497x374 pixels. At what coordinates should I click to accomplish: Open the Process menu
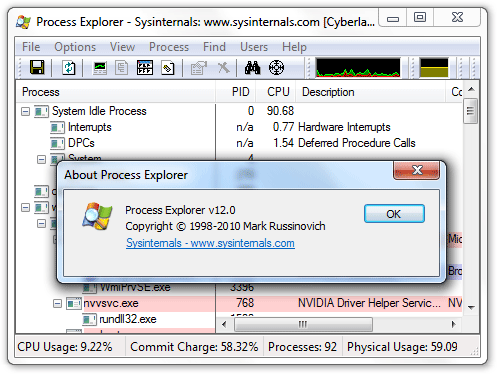[169, 47]
